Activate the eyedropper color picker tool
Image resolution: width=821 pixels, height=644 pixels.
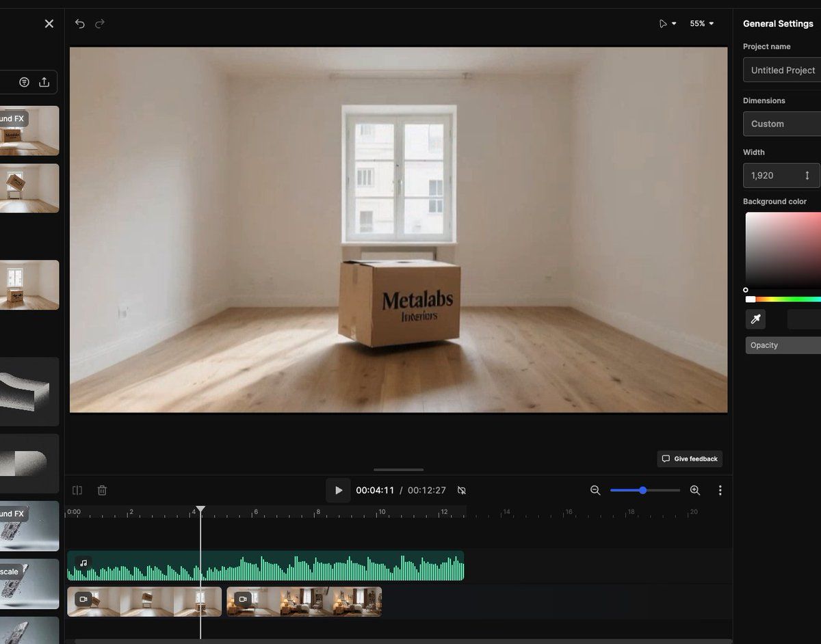[x=756, y=319]
